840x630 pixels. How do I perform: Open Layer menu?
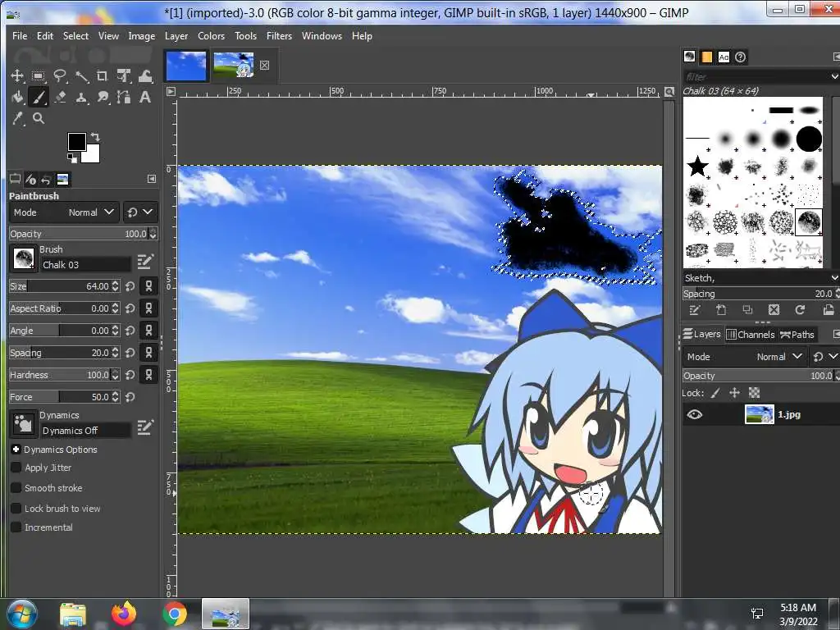[x=176, y=36]
